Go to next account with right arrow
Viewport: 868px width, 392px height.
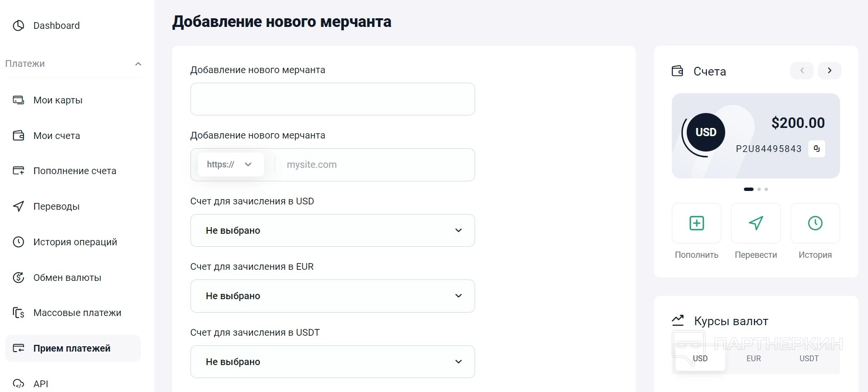click(830, 71)
